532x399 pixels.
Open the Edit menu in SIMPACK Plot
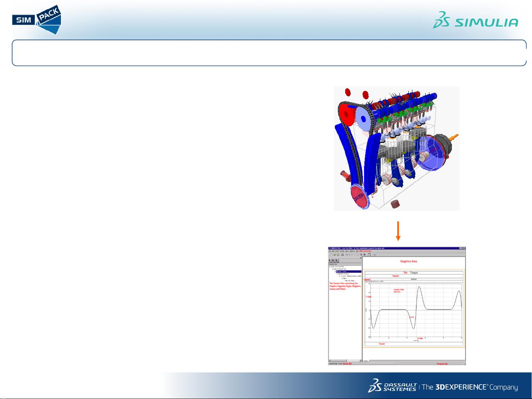pyautogui.click(x=333, y=251)
